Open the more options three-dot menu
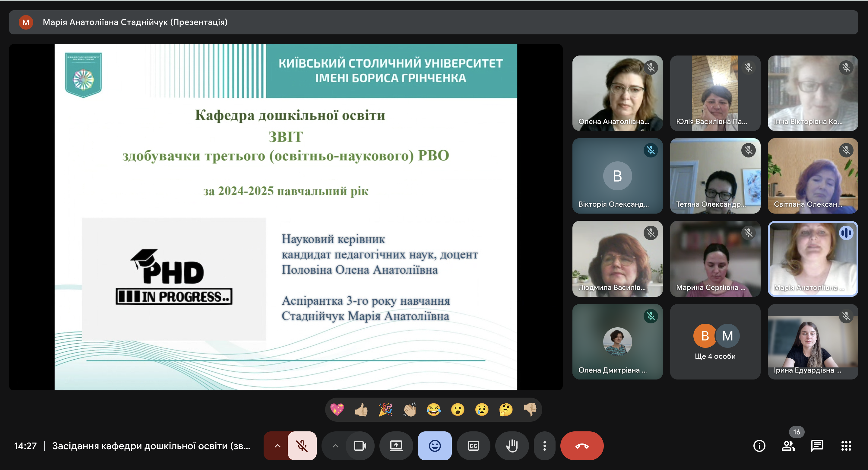The height and width of the screenshot is (470, 868). [x=544, y=446]
